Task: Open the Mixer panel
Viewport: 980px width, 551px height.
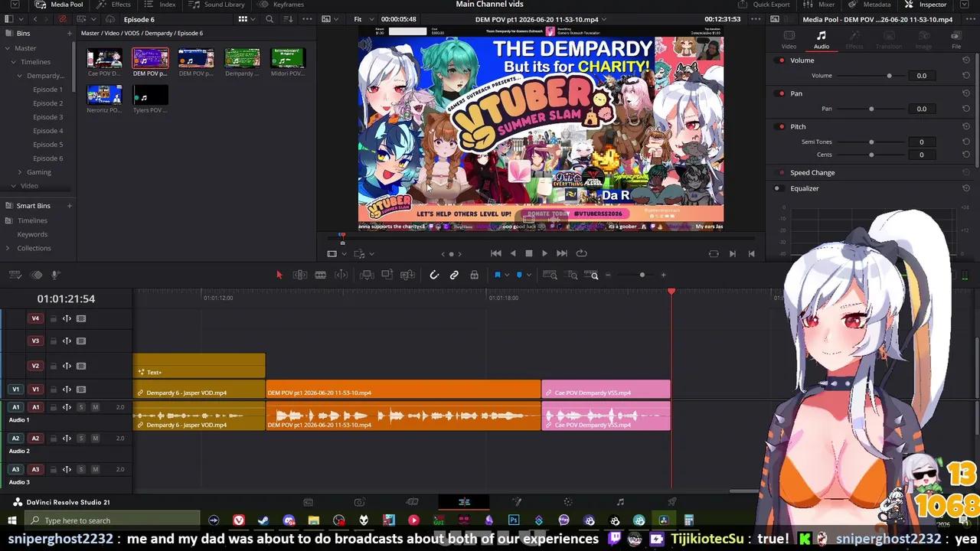Action: (819, 5)
